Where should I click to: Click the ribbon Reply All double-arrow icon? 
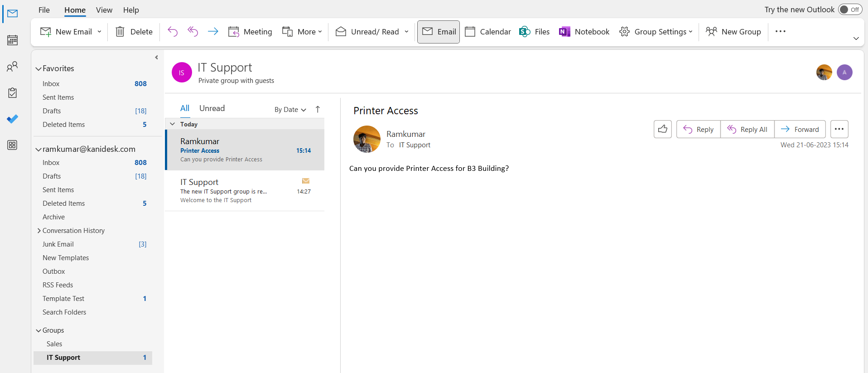tap(193, 31)
